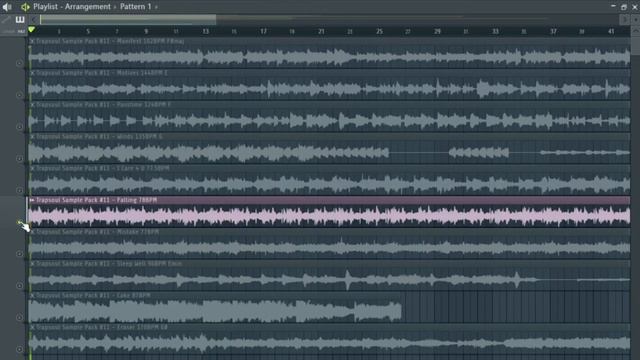Toggle mute on the Winds track
The image size is (640, 360).
(x=19, y=158)
